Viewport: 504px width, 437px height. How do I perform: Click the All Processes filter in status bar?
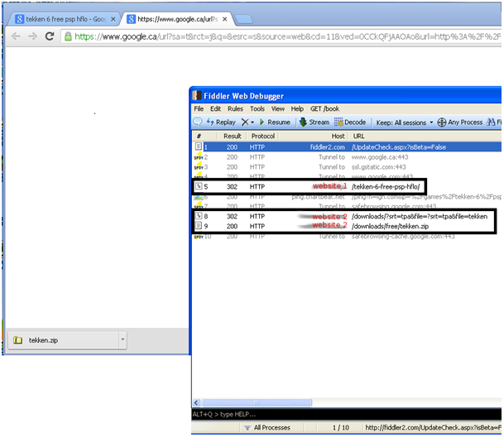pos(267,428)
